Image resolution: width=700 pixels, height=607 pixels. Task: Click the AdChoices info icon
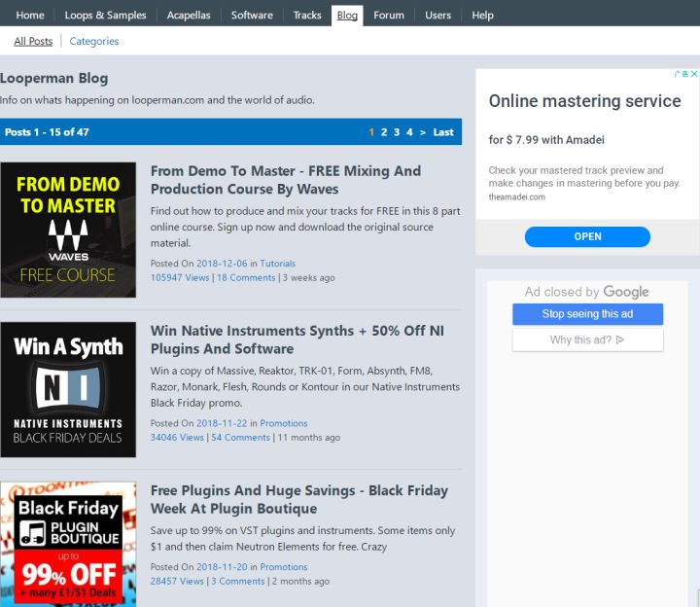(682, 74)
